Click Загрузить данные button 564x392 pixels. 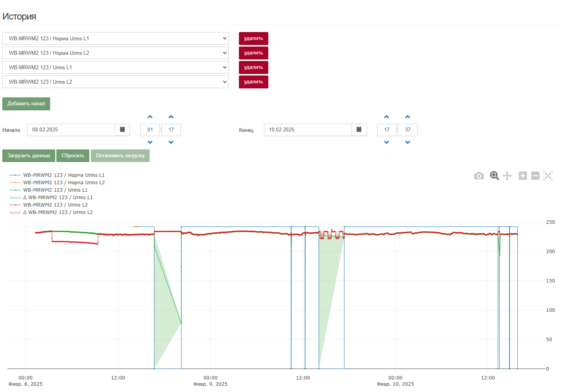click(x=29, y=156)
